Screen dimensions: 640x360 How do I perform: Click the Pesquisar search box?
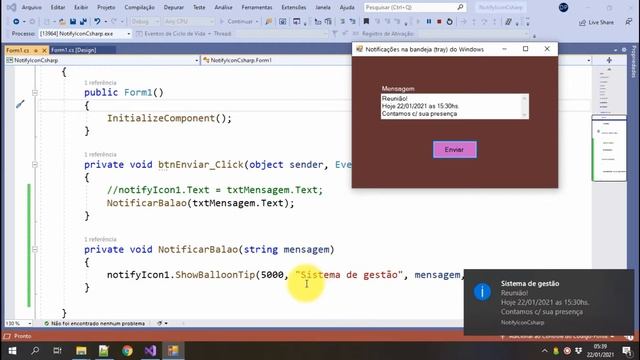pyautogui.click(x=414, y=7)
